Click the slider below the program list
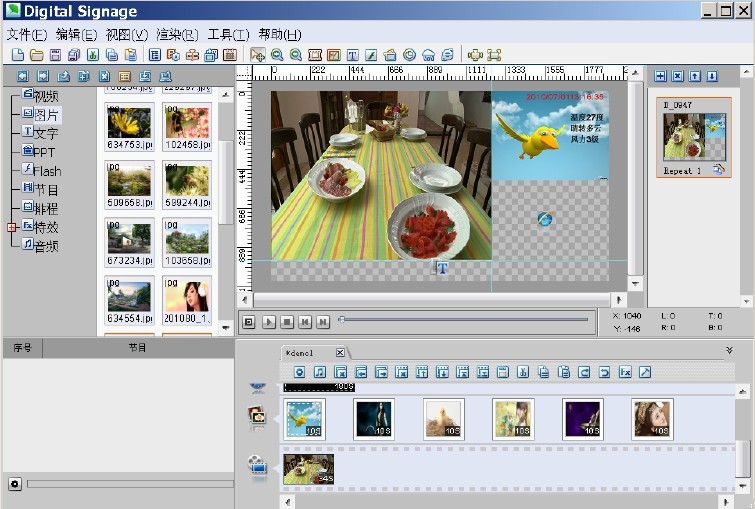The width and height of the screenshot is (755, 509). pyautogui.click(x=130, y=483)
